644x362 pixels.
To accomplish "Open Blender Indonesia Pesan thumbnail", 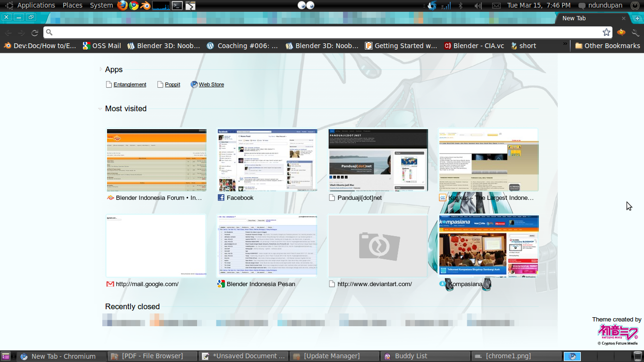I will (267, 247).
